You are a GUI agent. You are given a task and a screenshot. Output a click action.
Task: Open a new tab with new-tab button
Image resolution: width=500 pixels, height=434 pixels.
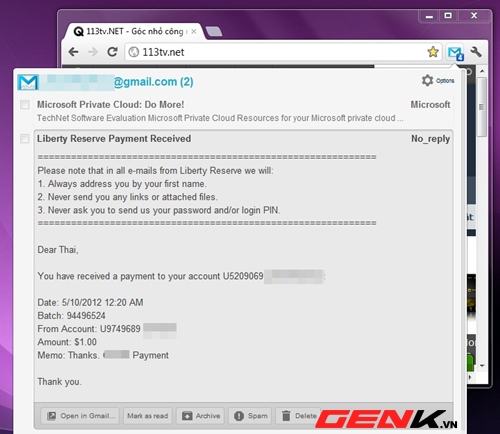[214, 32]
